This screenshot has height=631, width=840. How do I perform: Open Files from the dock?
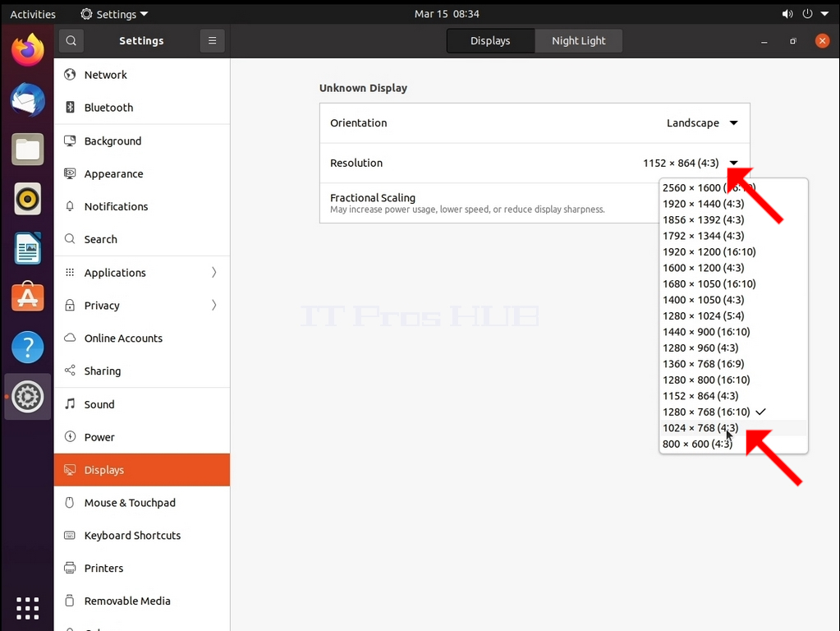pos(27,149)
